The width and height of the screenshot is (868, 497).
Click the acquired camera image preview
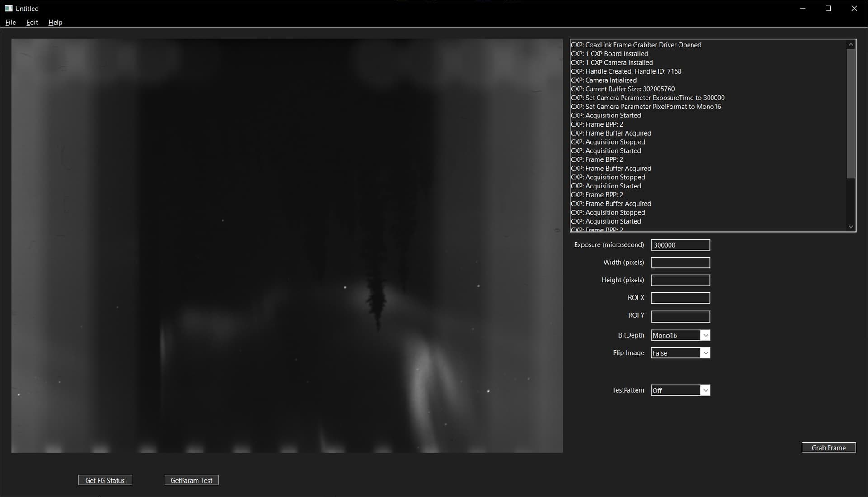(287, 246)
